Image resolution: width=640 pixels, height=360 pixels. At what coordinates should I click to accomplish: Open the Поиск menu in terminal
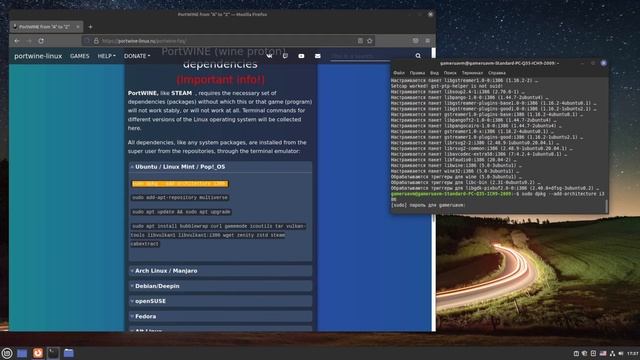pos(450,73)
